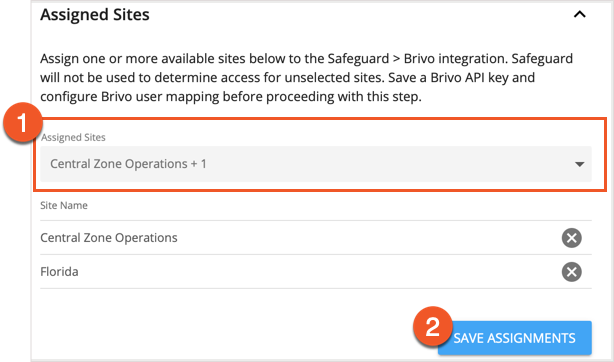Click the orange step 2 badge

point(433,326)
